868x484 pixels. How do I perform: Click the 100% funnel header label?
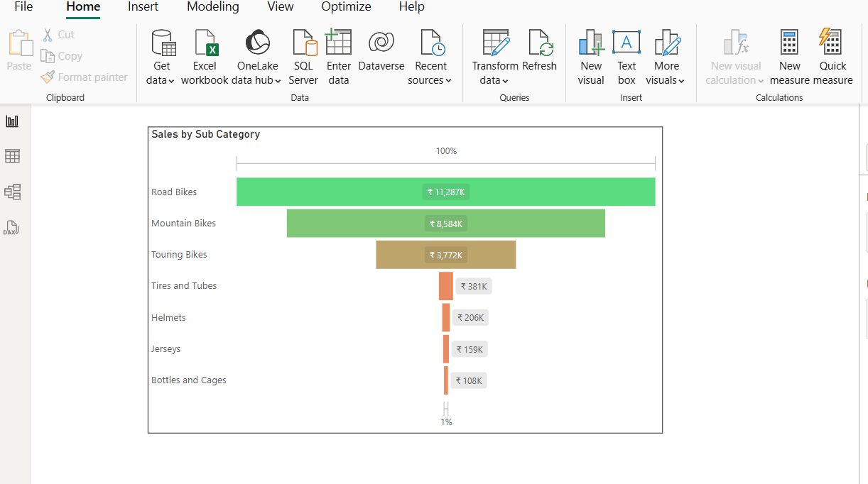(x=446, y=151)
